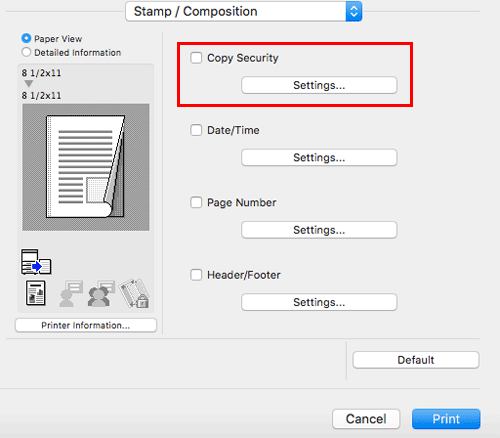Check the Page Number option
The image size is (500, 438).
tap(196, 202)
